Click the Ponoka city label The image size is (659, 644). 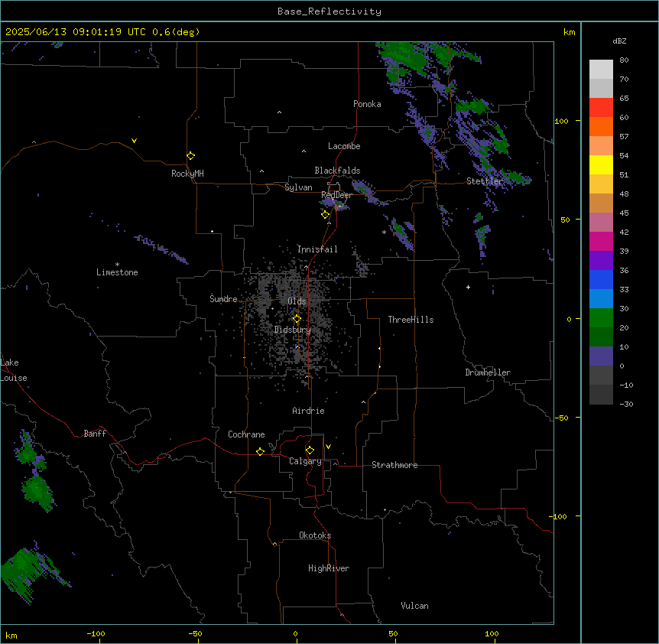[x=367, y=104]
